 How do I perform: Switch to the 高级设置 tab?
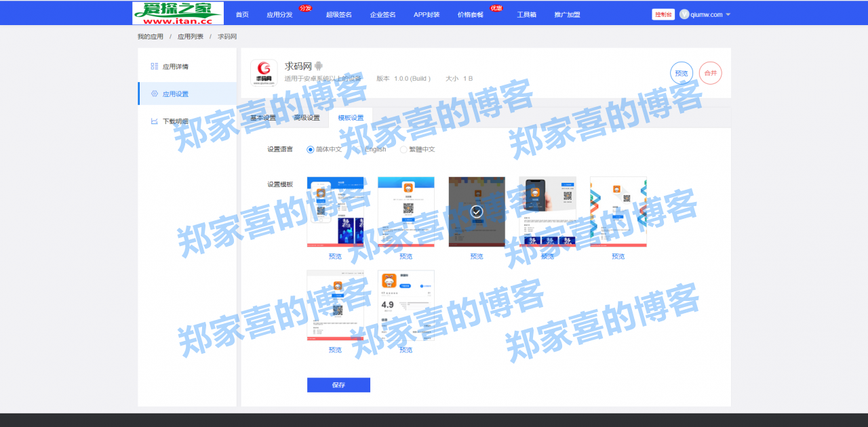307,118
